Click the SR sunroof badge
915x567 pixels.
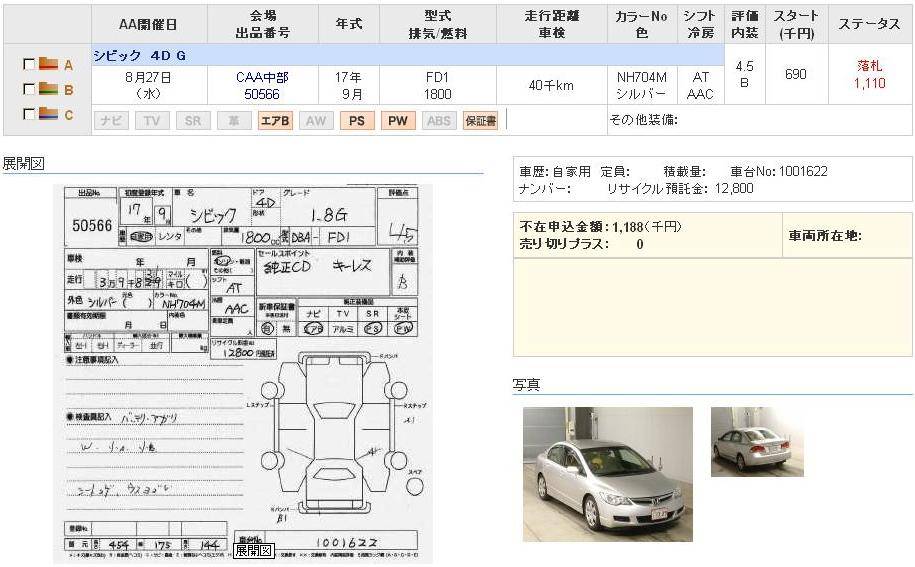[x=193, y=121]
